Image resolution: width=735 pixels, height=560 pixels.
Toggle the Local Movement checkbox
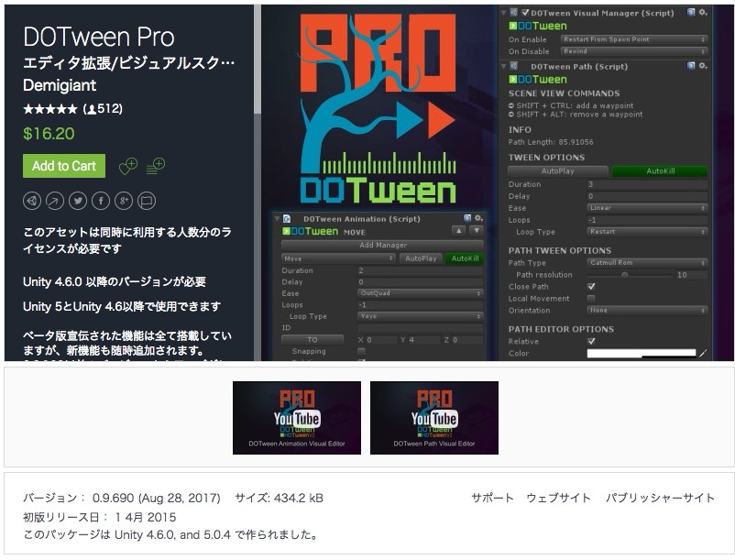[591, 299]
